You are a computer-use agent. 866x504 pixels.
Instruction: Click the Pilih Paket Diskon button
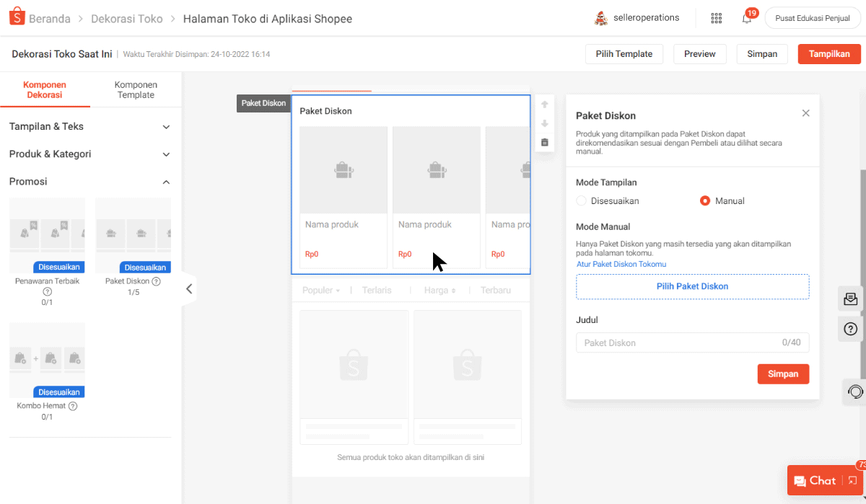(692, 286)
